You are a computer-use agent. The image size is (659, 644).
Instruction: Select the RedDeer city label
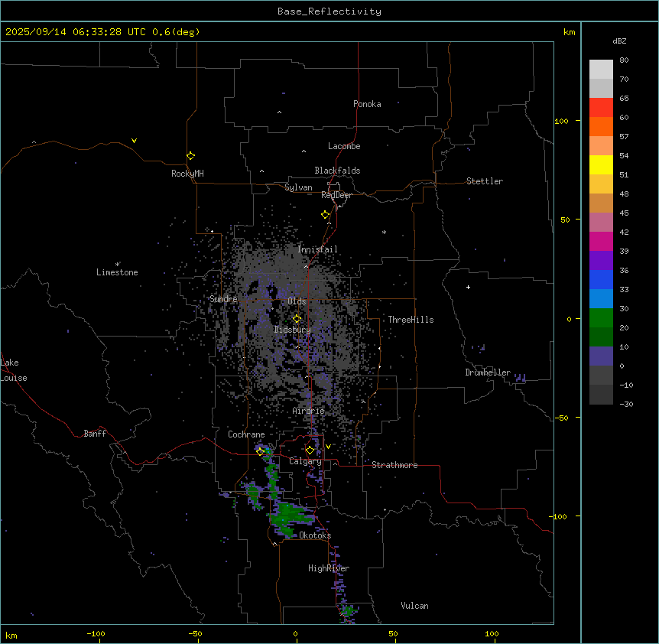pos(336,195)
